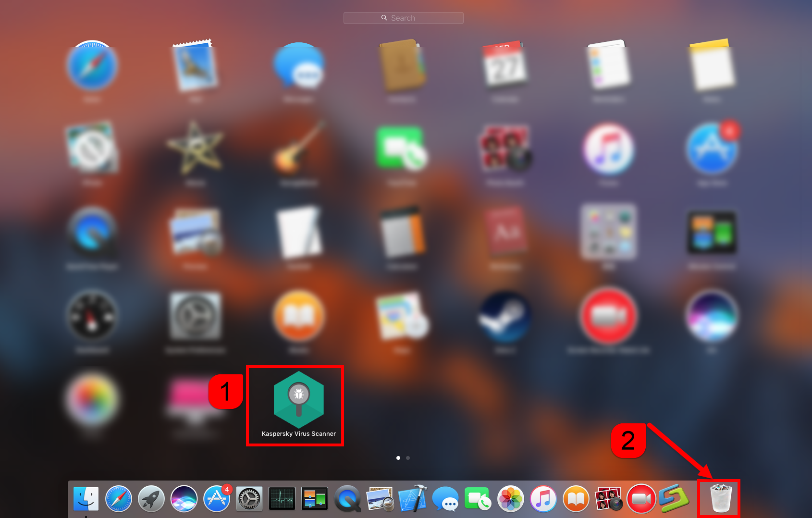Viewport: 812px width, 518px height.
Task: Open iBooks from the Dock
Action: coord(576,499)
